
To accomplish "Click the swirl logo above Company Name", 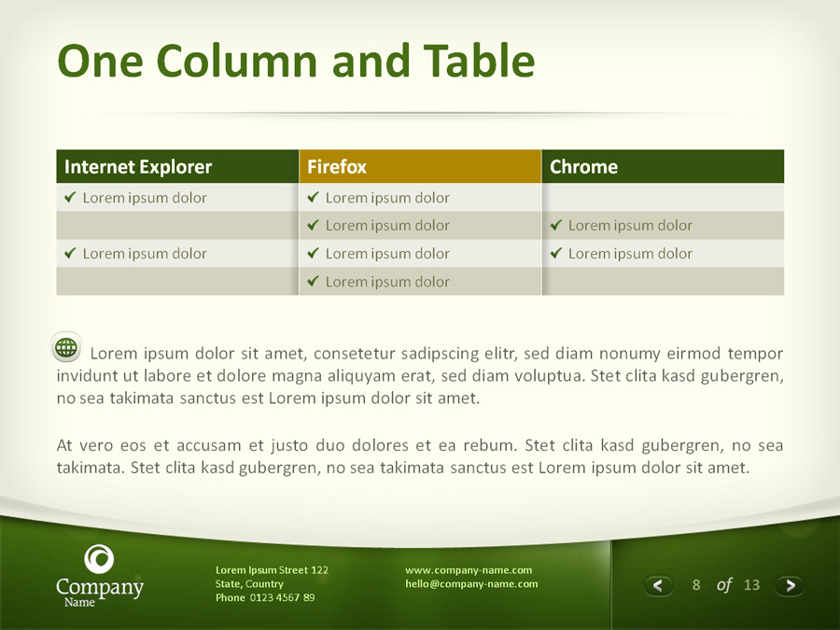I will point(99,559).
